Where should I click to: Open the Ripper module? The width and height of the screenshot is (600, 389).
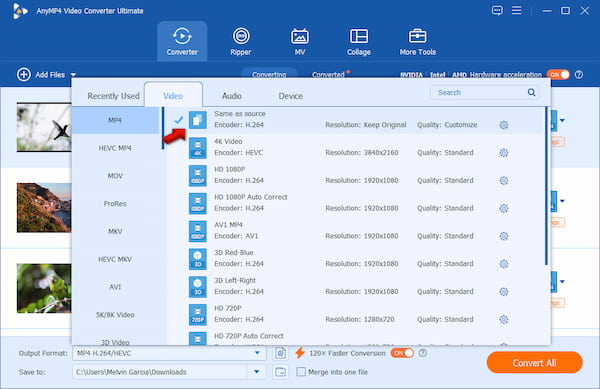coord(241,41)
